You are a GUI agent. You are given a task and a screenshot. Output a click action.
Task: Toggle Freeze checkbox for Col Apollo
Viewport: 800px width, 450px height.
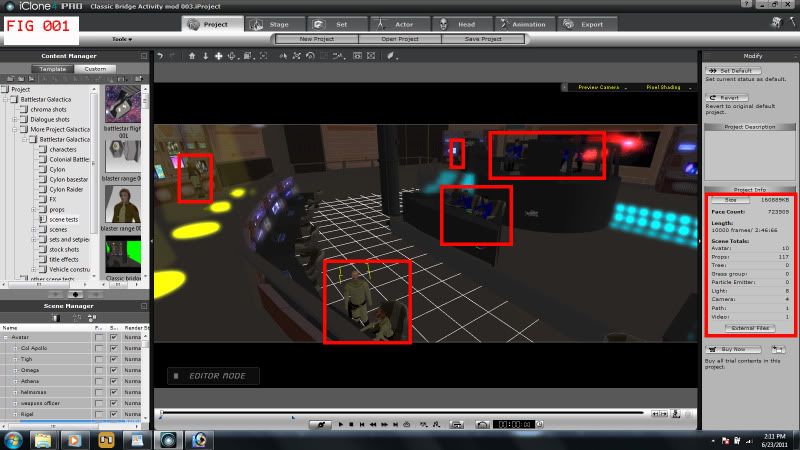click(99, 348)
